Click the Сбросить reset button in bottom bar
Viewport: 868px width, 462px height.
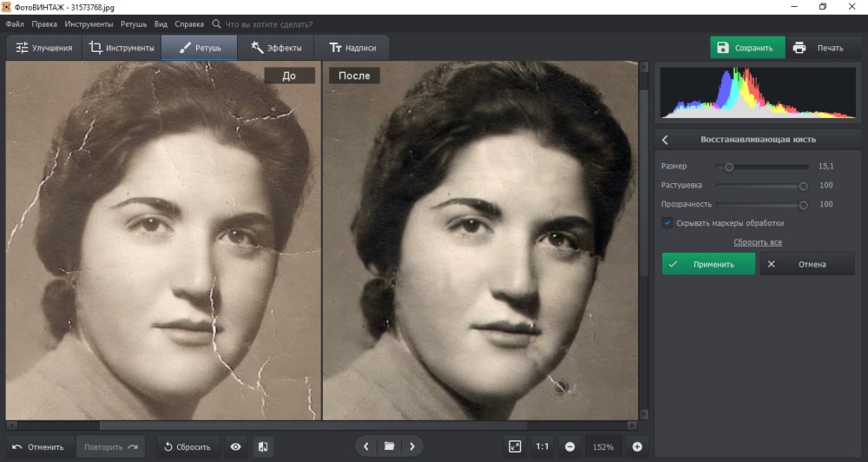click(x=187, y=446)
